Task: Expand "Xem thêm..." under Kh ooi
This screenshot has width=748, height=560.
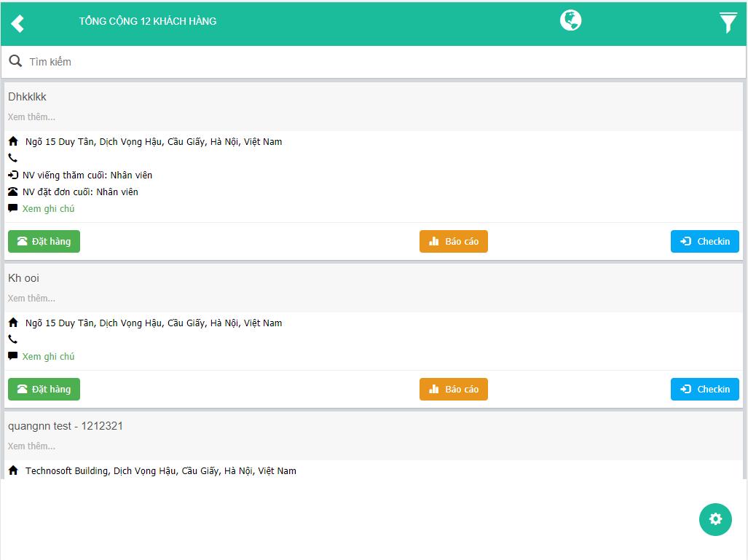Action: click(x=31, y=298)
